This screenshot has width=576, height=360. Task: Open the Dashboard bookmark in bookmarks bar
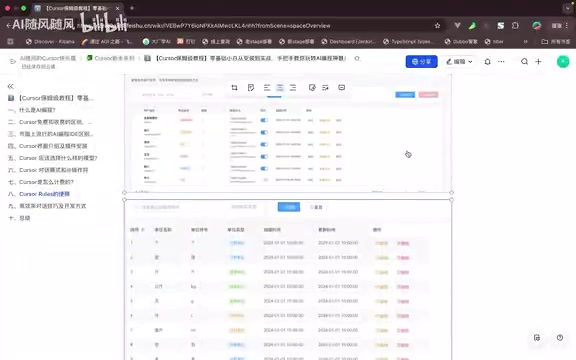pyautogui.click(x=349, y=42)
